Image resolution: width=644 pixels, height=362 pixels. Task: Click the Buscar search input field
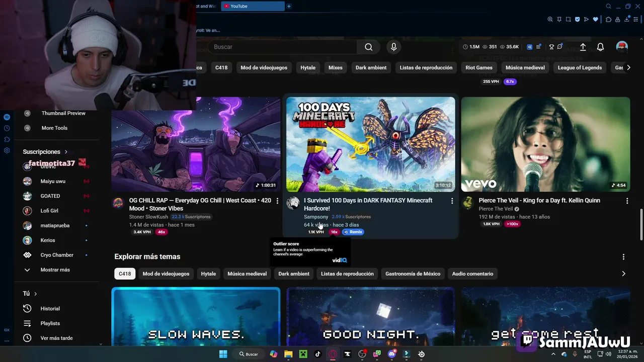click(282, 47)
